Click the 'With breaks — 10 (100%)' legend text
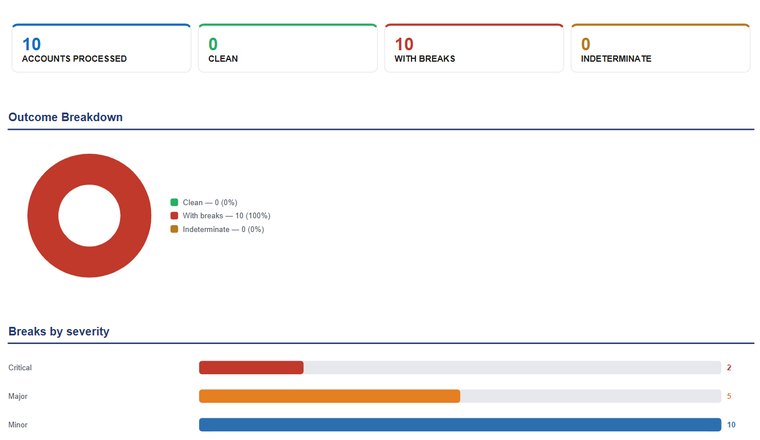The image size is (760, 440). pyautogui.click(x=226, y=216)
